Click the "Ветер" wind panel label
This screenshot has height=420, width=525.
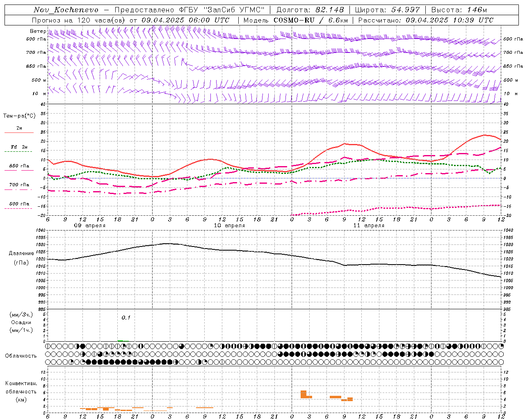pyautogui.click(x=38, y=31)
